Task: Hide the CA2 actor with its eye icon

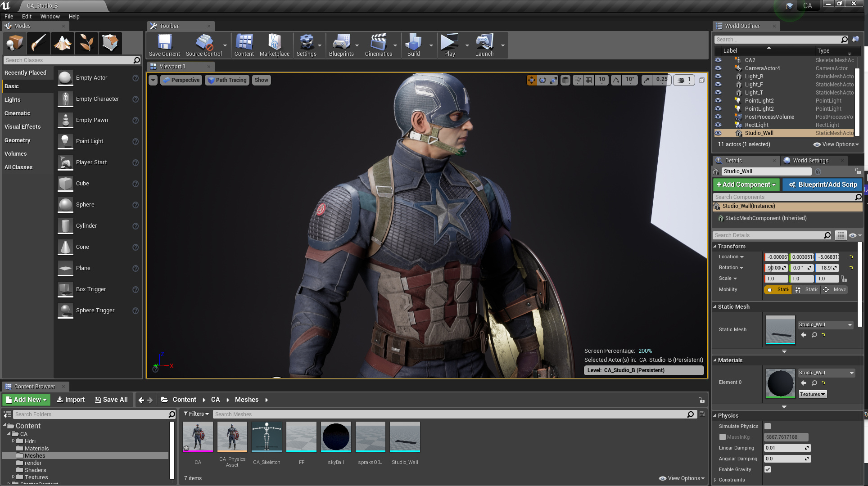Action: (x=718, y=60)
